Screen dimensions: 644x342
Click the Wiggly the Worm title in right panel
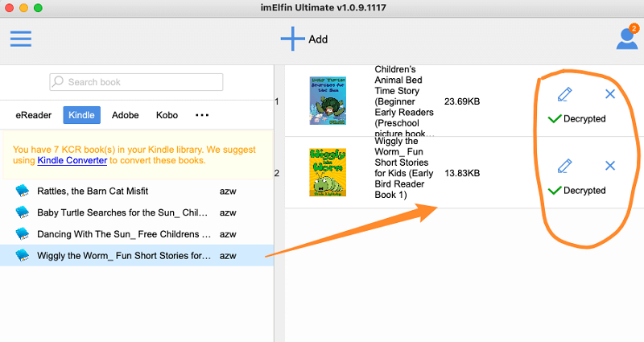coord(404,168)
